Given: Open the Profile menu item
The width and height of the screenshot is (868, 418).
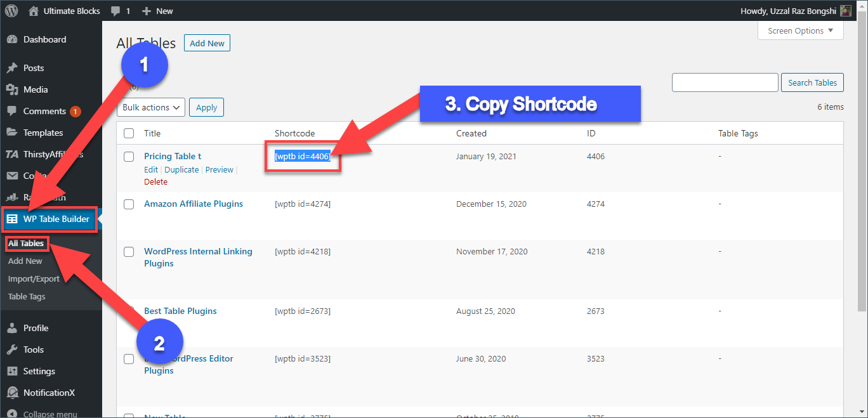Looking at the screenshot, I should click(36, 328).
